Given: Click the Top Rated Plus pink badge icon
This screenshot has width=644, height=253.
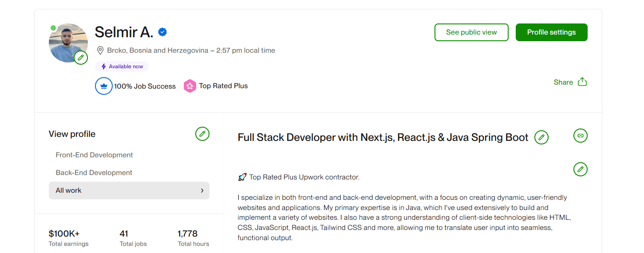Looking at the screenshot, I should click(x=190, y=86).
